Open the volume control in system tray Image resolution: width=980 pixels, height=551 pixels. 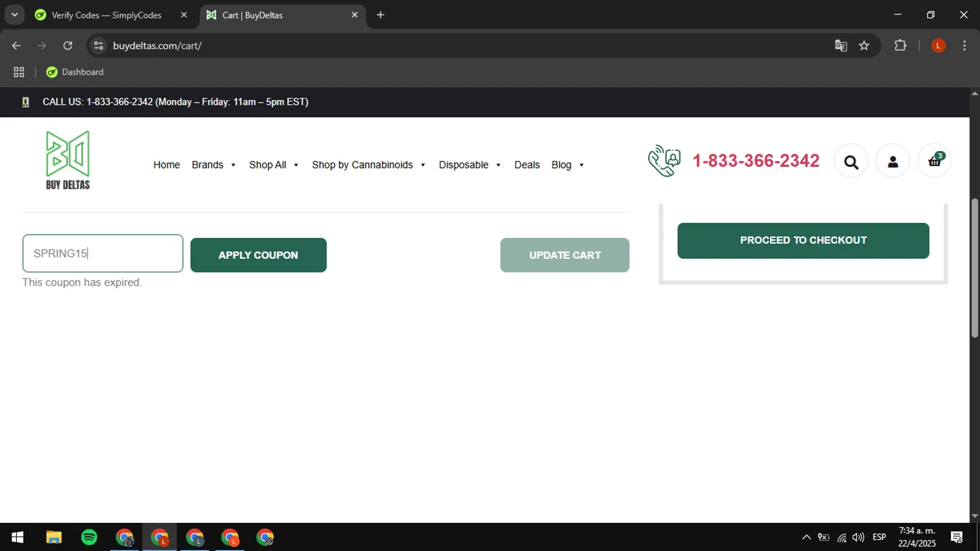click(858, 537)
